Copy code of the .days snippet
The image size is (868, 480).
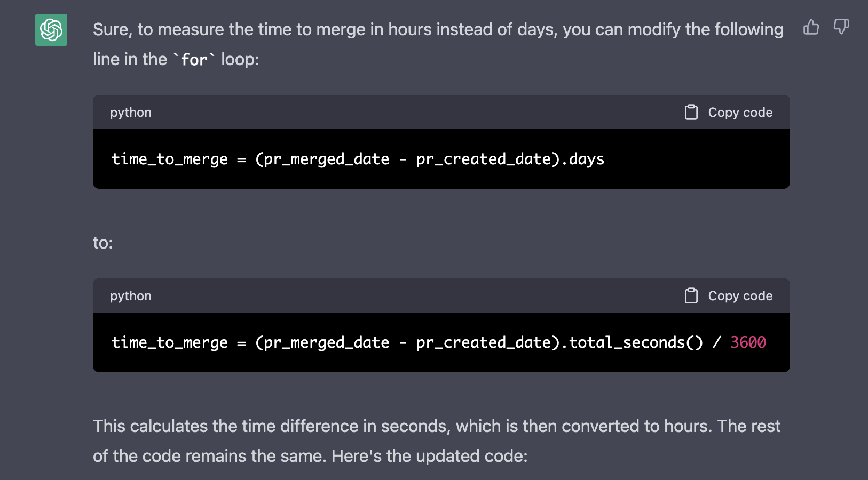(x=729, y=112)
